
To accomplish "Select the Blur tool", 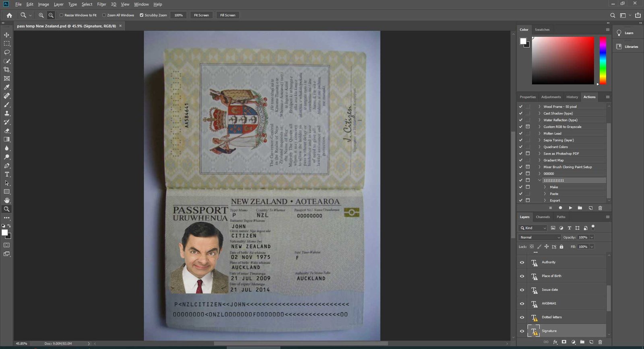I will [7, 148].
